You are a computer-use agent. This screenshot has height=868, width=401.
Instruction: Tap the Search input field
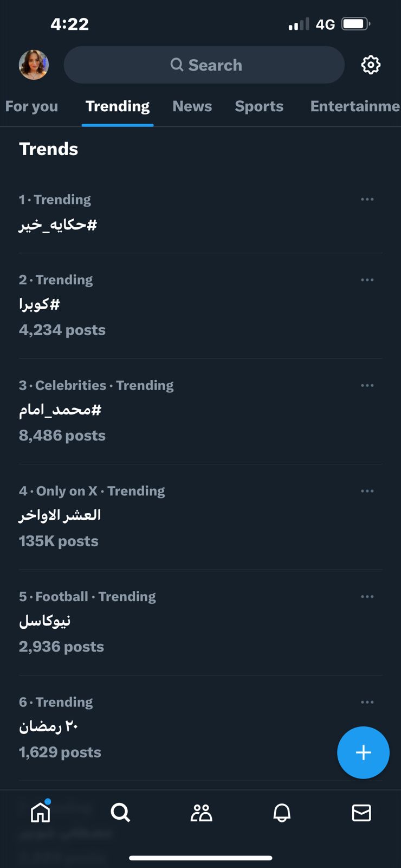(204, 65)
